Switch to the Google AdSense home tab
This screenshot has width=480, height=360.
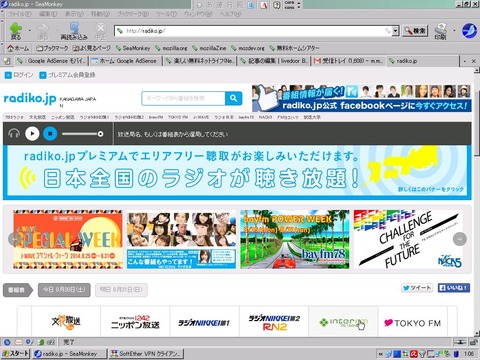pos(125,61)
